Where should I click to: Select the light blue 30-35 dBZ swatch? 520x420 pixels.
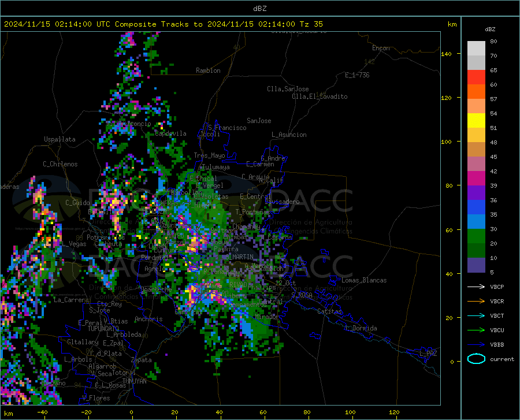click(x=476, y=222)
